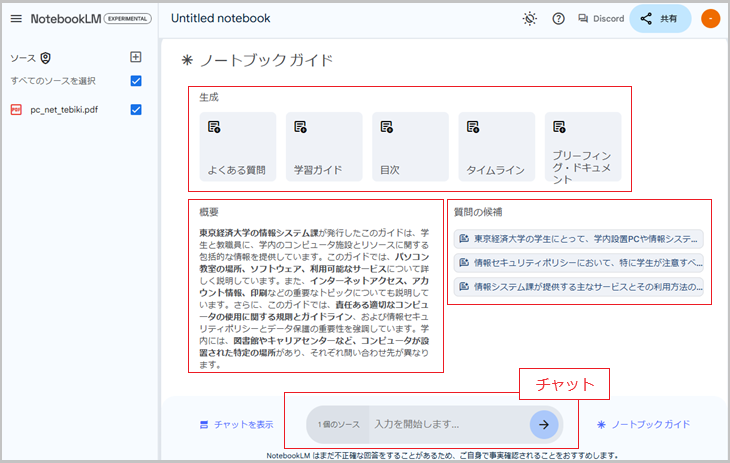Image resolution: width=730 pixels, height=463 pixels.
Task: Click the 共有 share button
Action: point(660,19)
